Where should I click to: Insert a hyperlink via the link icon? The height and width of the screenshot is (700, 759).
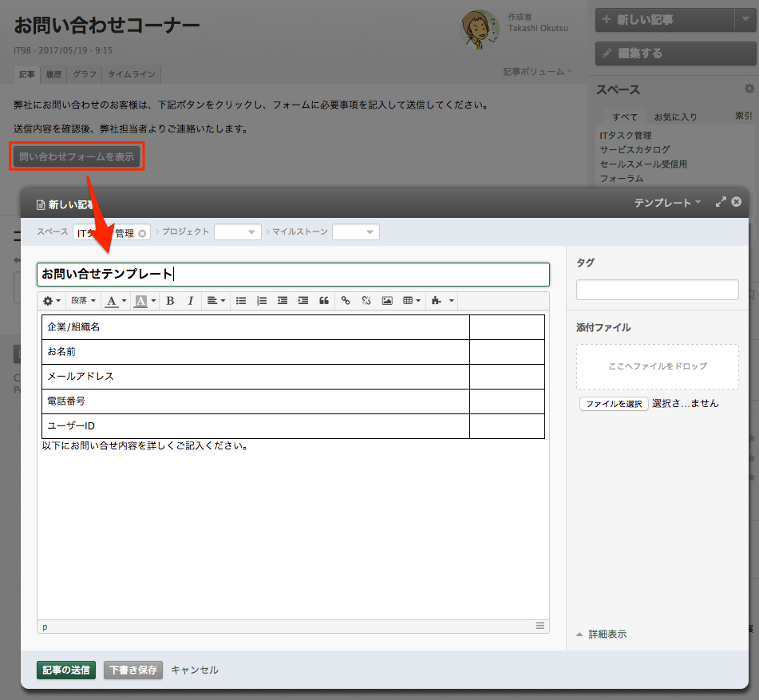click(346, 301)
